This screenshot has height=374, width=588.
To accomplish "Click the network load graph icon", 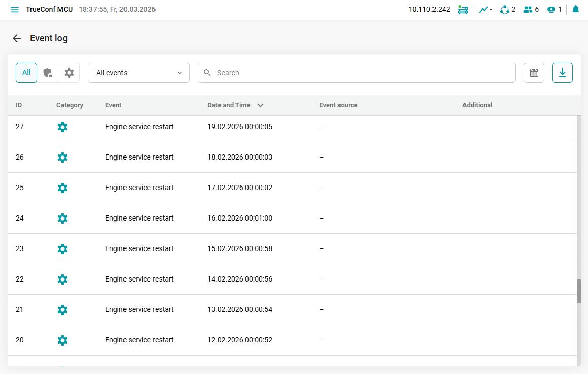I will click(485, 9).
